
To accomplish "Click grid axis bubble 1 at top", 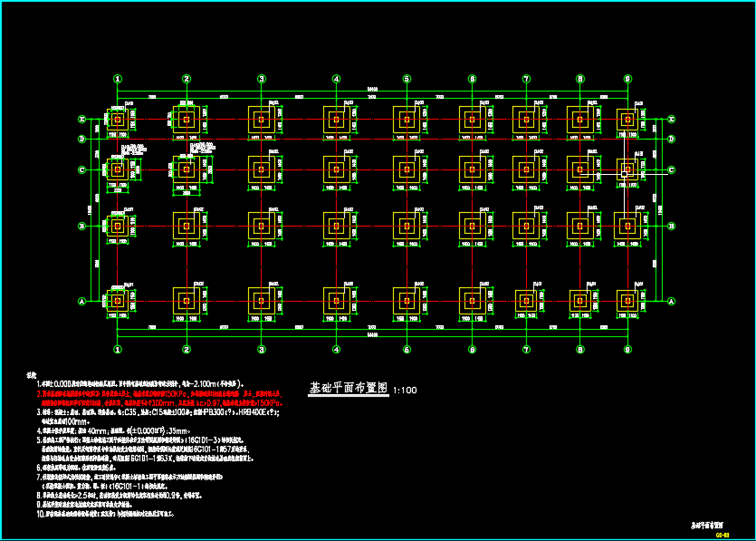I will pos(118,79).
